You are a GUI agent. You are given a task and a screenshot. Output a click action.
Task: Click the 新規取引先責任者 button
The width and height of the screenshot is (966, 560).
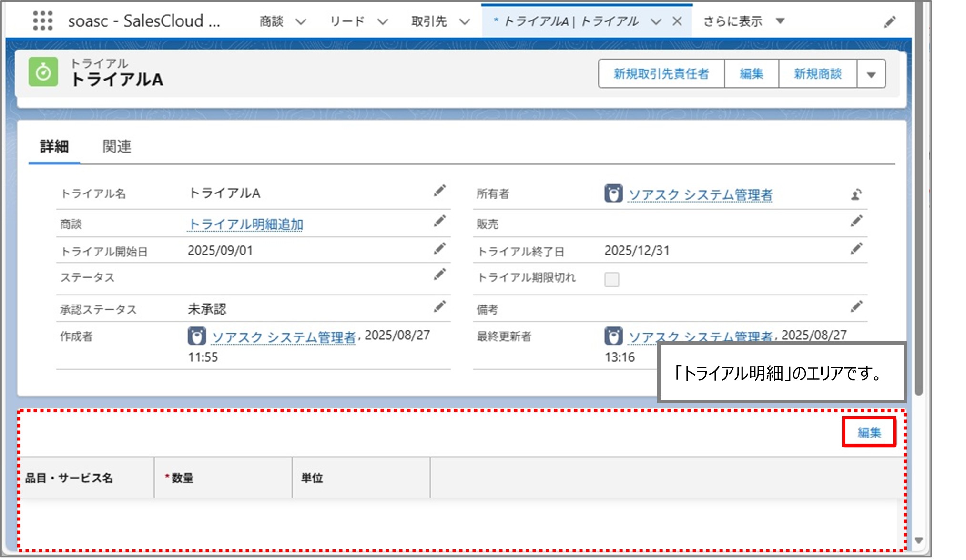661,74
